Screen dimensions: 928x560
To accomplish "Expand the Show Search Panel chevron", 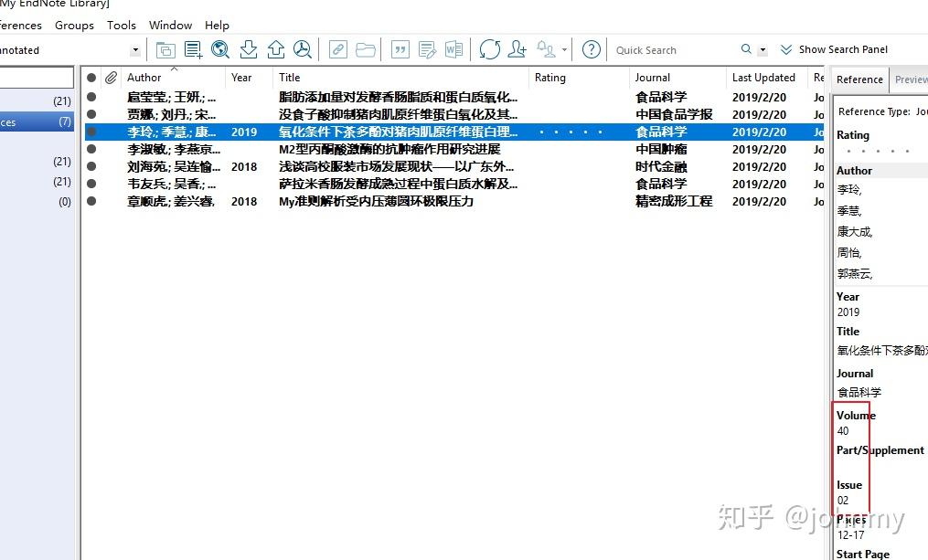I will pyautogui.click(x=784, y=49).
